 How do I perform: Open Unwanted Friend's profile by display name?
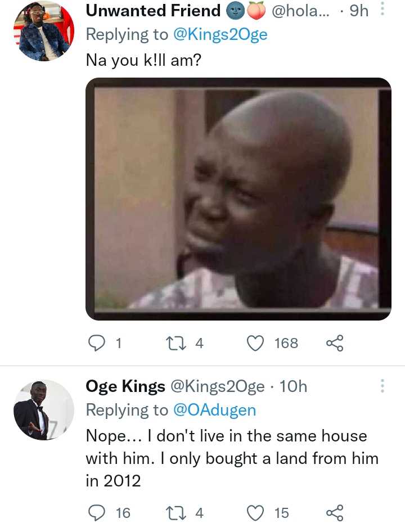click(x=153, y=11)
